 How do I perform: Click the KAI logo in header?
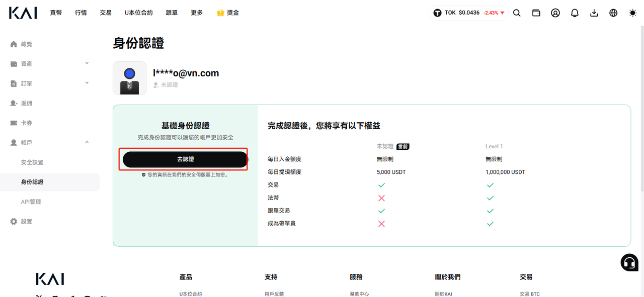(23, 13)
